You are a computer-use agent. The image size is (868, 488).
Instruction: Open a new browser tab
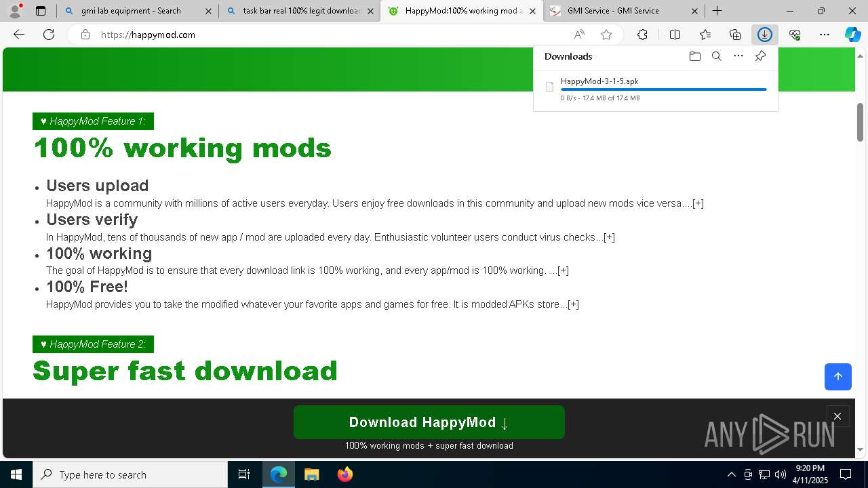point(717,11)
